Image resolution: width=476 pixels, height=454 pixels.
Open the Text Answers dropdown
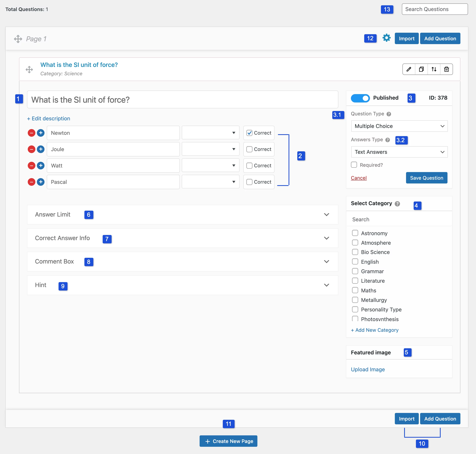pyautogui.click(x=399, y=152)
